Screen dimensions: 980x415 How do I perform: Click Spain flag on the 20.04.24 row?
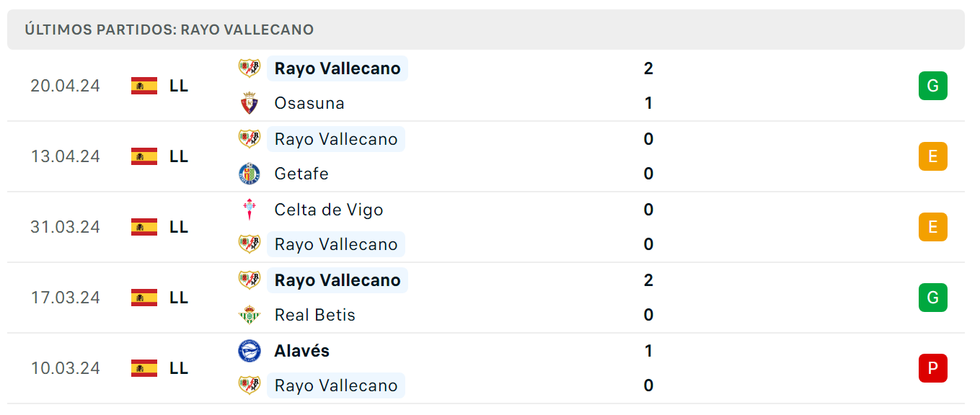(x=144, y=86)
